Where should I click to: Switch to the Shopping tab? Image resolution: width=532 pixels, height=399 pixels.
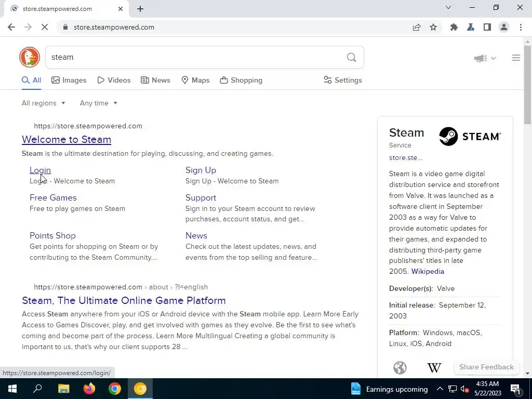tap(241, 81)
